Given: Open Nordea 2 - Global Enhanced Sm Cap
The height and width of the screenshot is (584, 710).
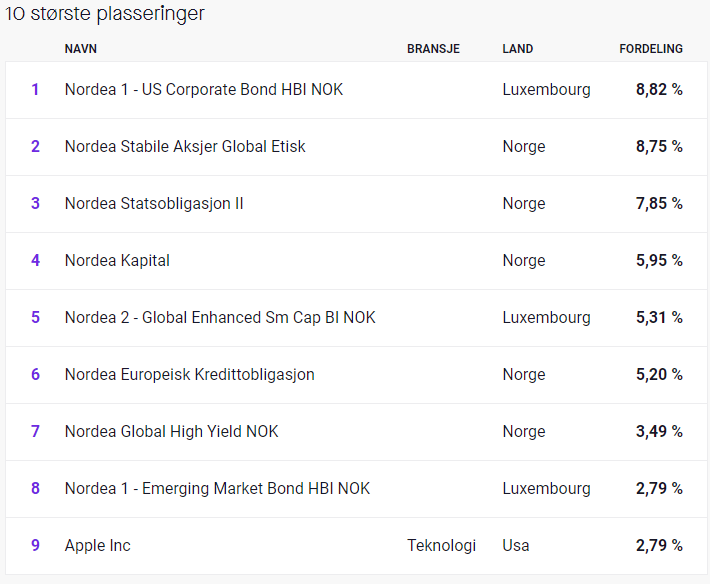Looking at the screenshot, I should click(220, 318).
